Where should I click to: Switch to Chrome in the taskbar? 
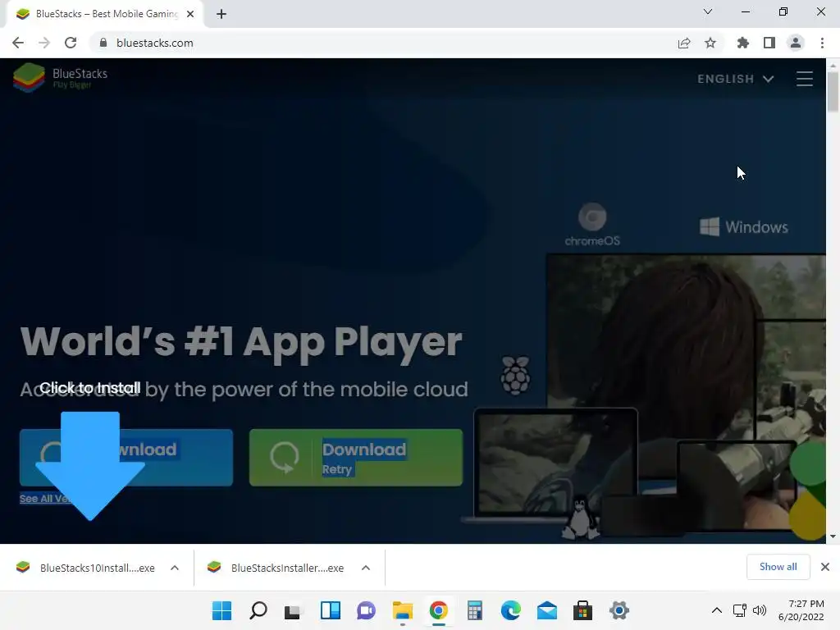(x=438, y=610)
